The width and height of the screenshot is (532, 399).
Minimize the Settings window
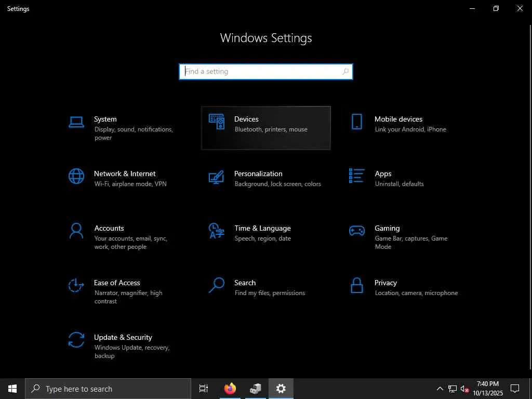(x=472, y=8)
